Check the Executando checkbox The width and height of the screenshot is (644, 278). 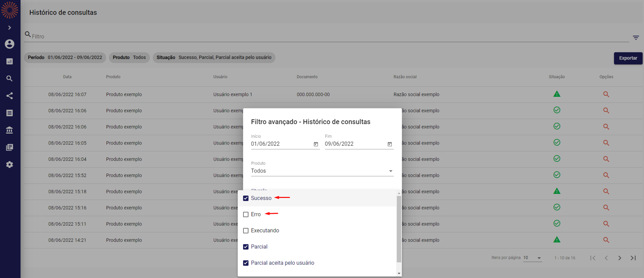(246, 231)
